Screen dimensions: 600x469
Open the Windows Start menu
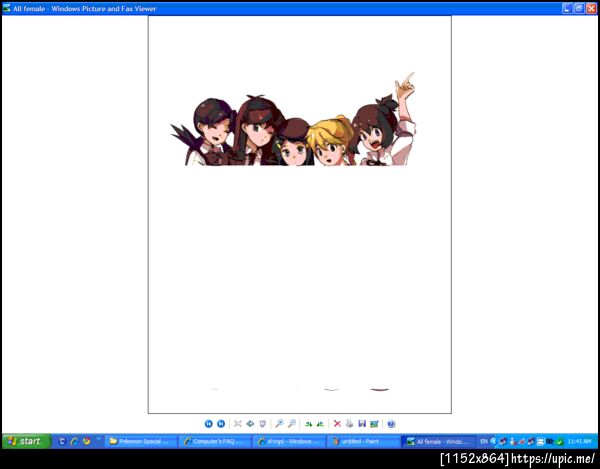pos(26,441)
